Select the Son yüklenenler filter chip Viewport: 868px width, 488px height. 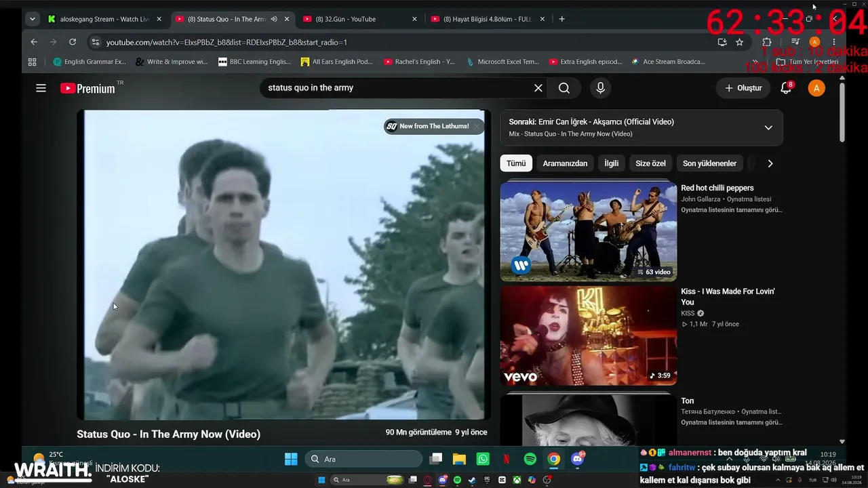(x=709, y=163)
